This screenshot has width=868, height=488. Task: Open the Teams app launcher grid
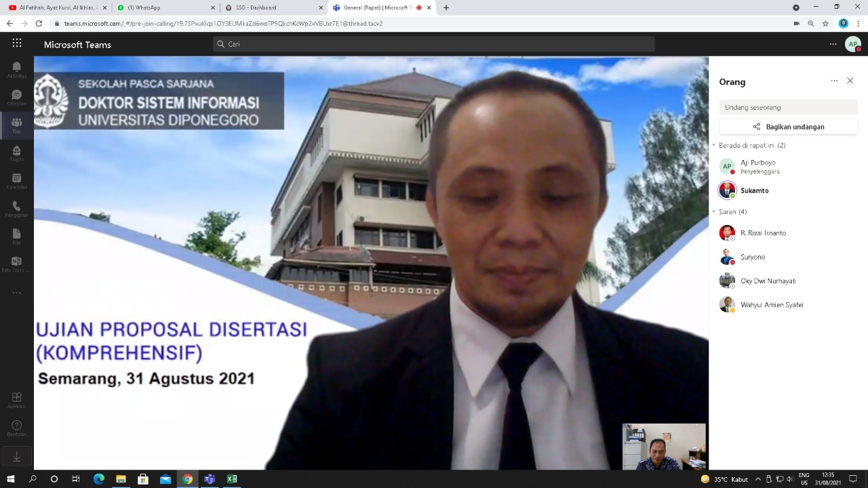(16, 43)
